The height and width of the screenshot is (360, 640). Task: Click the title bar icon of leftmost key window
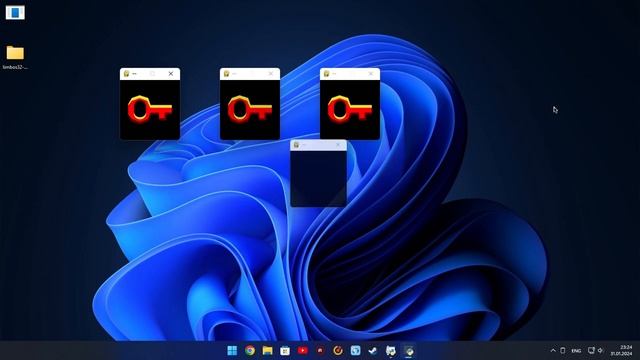click(127, 73)
